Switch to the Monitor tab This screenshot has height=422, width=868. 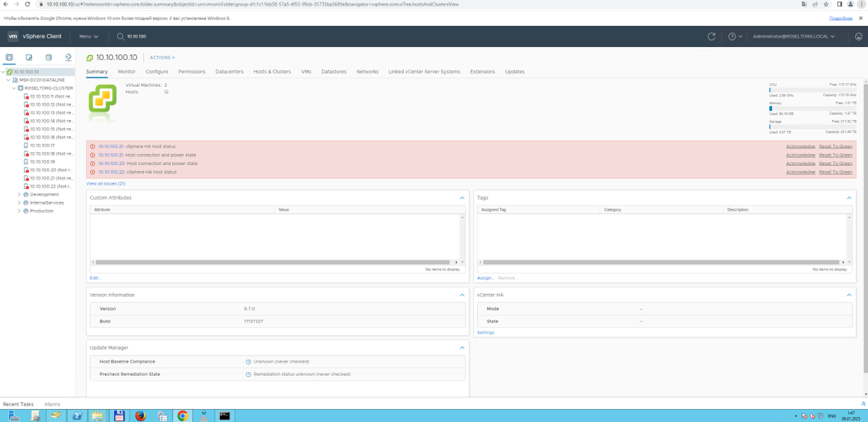pyautogui.click(x=127, y=72)
